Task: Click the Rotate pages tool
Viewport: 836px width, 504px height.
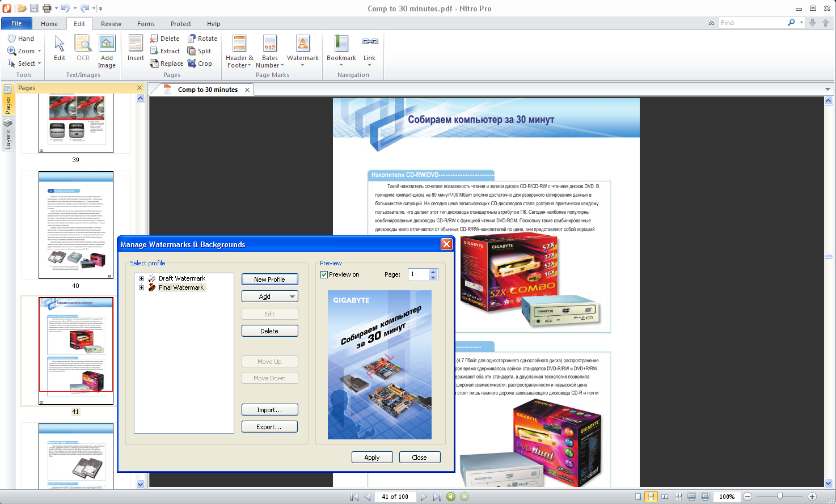Action: click(x=202, y=39)
